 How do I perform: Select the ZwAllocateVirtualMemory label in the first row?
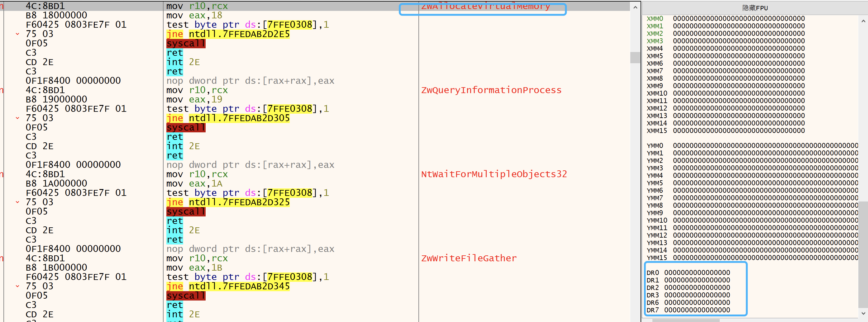pyautogui.click(x=485, y=6)
